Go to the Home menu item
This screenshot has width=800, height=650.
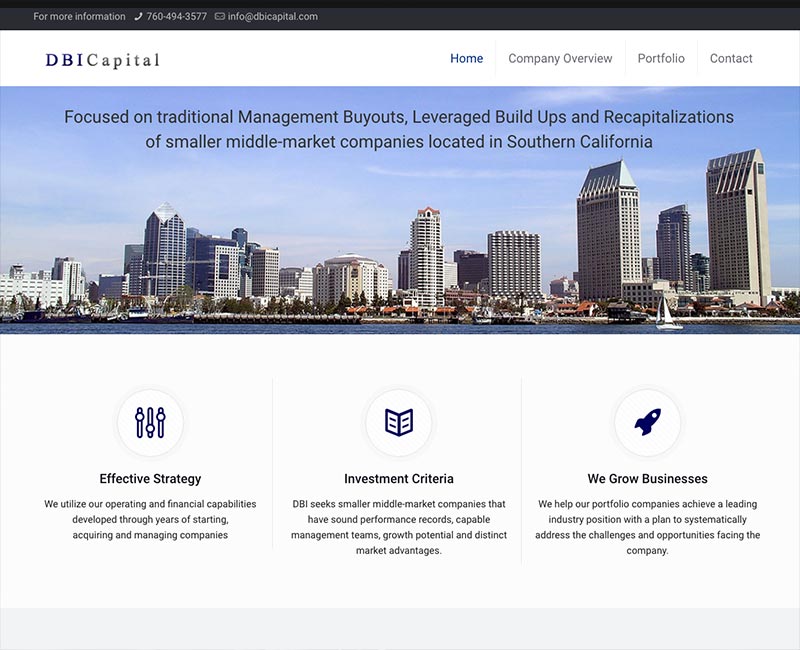(x=466, y=58)
